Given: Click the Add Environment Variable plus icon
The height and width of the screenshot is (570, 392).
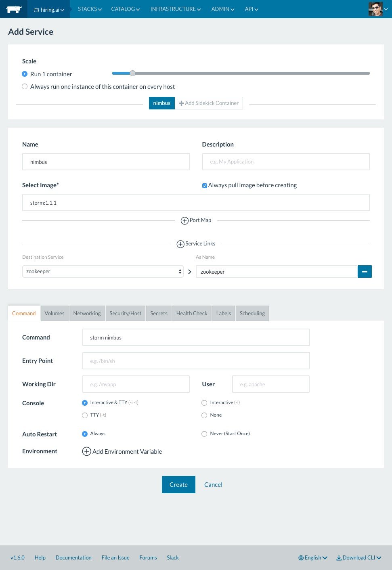Looking at the screenshot, I should pos(86,451).
